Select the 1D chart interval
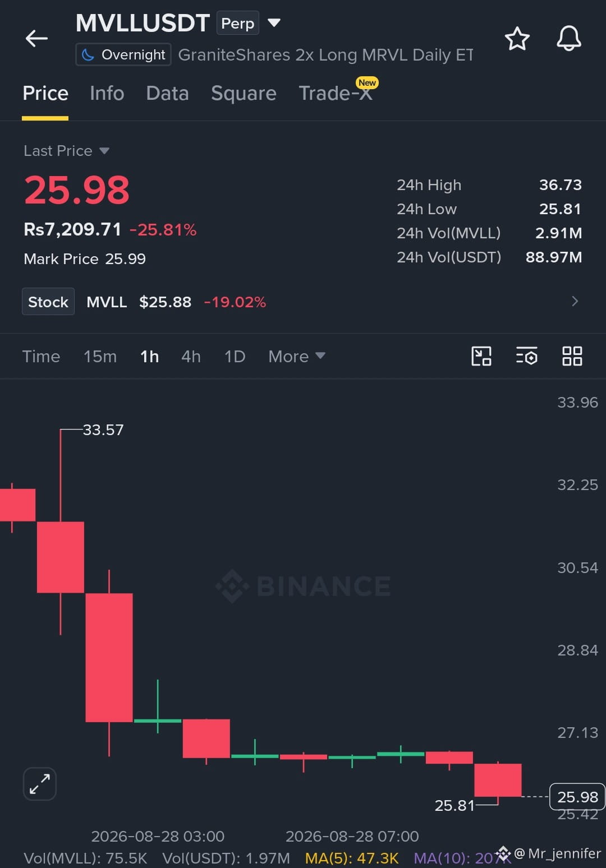Screen dimensions: 606x868 [235, 357]
